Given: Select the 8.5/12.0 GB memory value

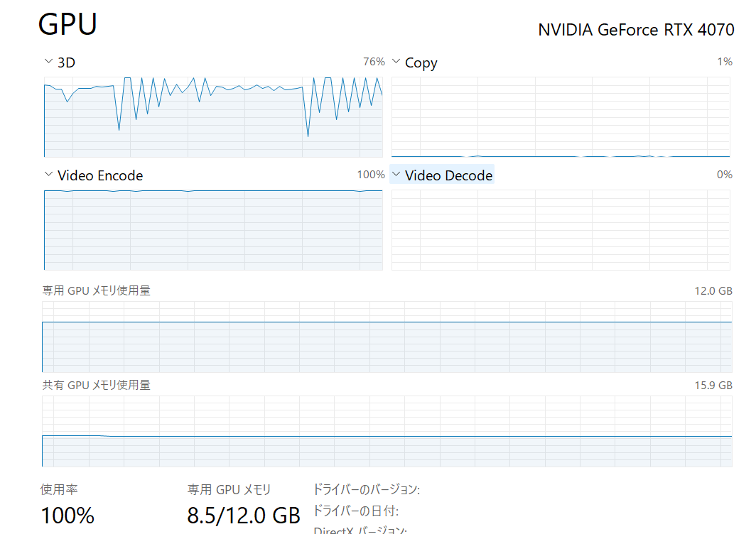Looking at the screenshot, I should (244, 516).
